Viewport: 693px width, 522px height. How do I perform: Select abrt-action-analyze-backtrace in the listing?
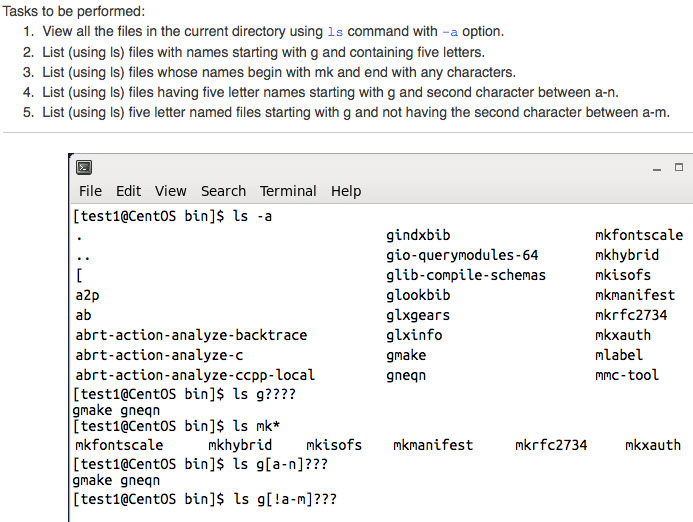click(191, 335)
